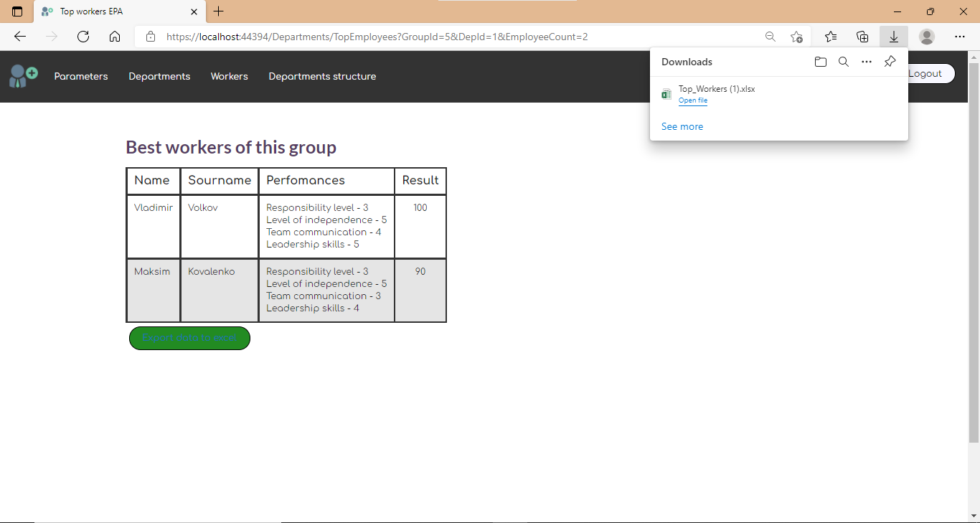Click the Sourname column header
The image size is (980, 523).
point(220,181)
